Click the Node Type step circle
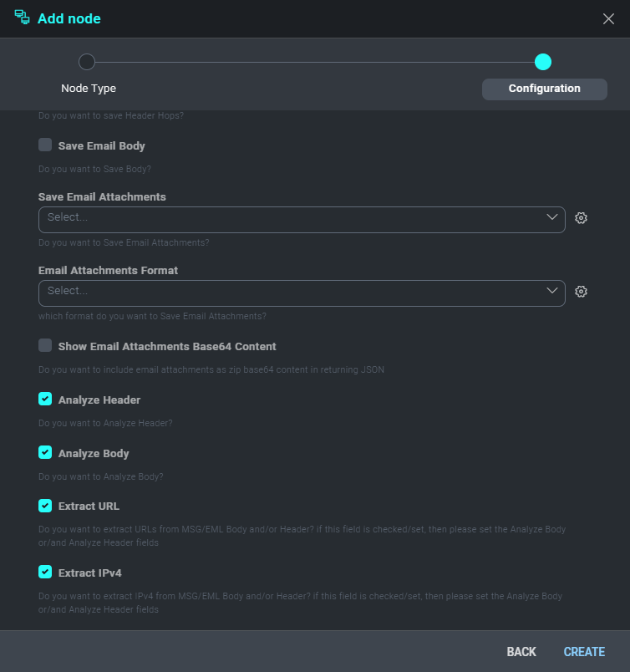Screen dimensions: 630x672 (87, 62)
